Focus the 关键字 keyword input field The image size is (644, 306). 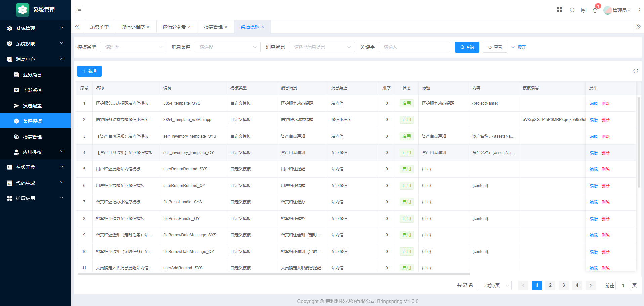click(414, 47)
